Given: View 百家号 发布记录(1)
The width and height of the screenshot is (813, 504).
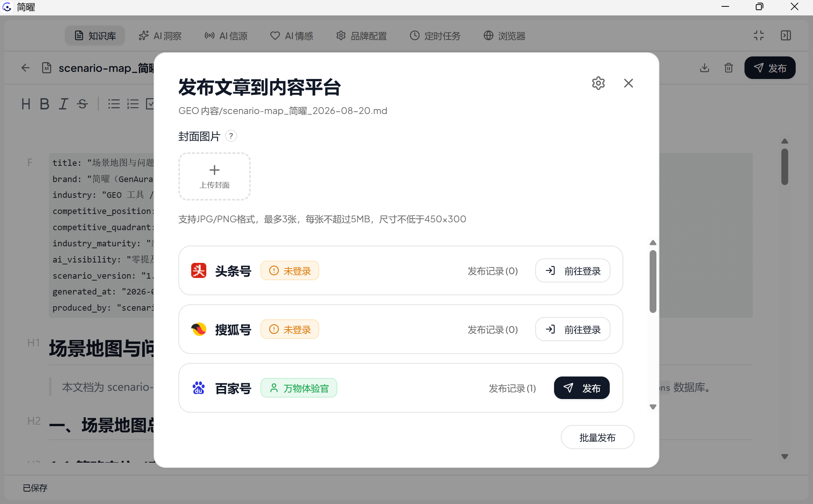Looking at the screenshot, I should [512, 388].
